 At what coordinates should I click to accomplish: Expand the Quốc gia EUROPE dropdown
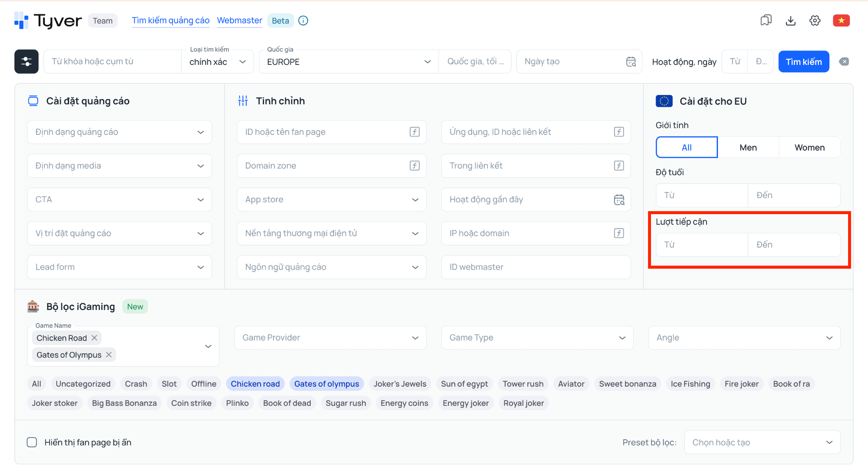(349, 61)
